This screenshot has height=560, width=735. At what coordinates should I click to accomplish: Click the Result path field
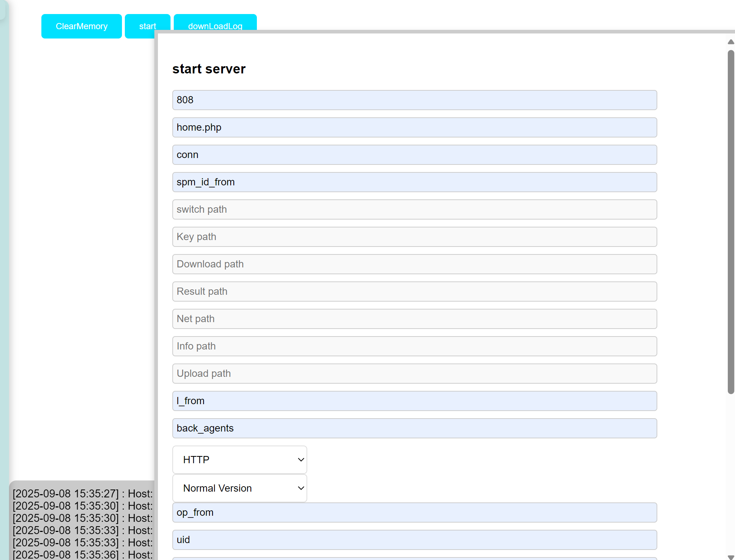click(x=414, y=292)
